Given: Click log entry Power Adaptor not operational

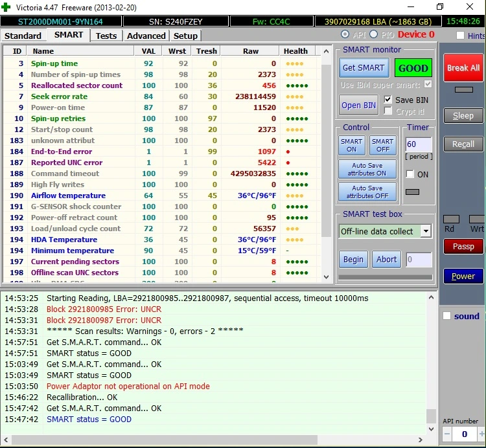Looking at the screenshot, I should [128, 386].
